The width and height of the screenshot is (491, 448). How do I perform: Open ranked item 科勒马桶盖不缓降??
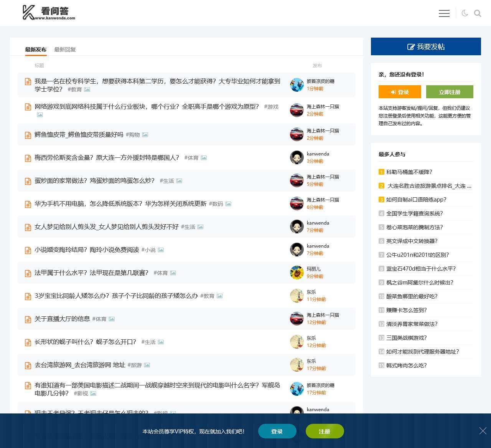409,172
